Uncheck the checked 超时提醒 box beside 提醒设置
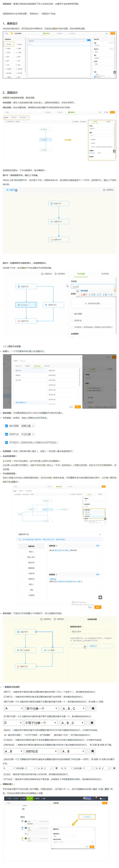Screen dimensions: 119x868 tap(6, 426)
